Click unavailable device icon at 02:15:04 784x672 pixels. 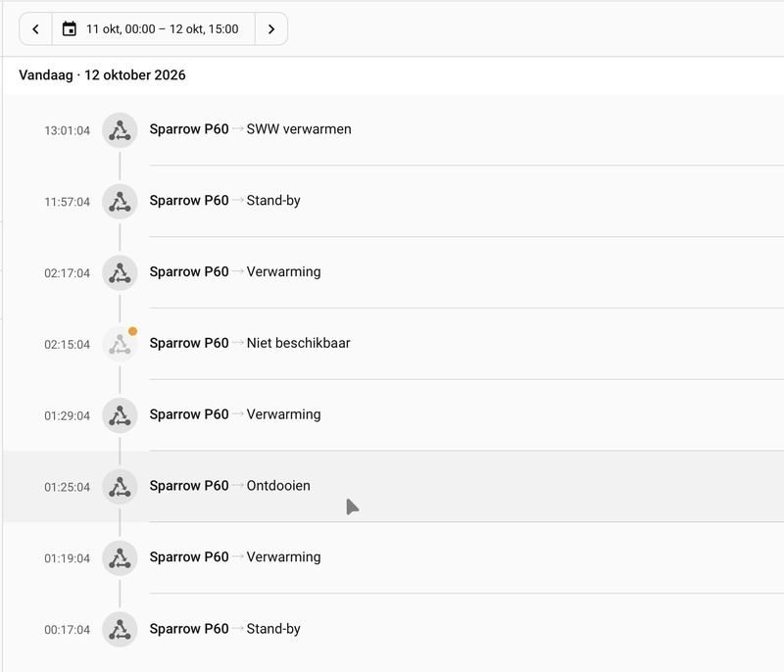point(120,344)
